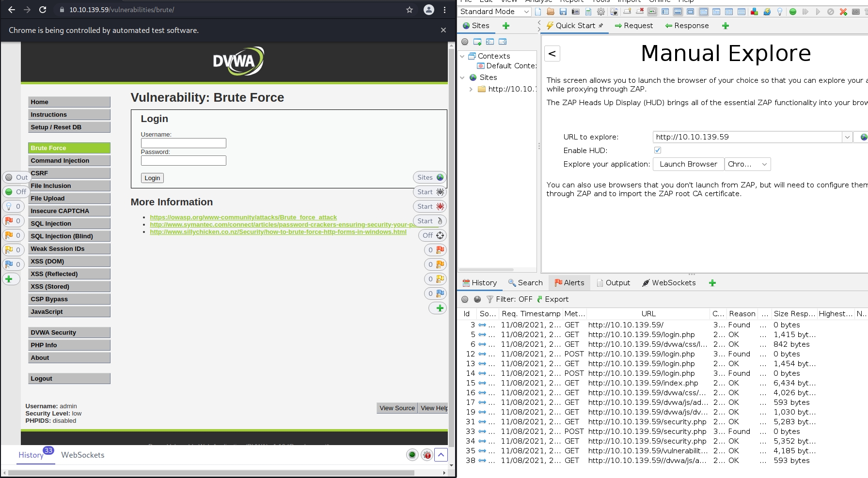Click the light bulb HUD tool on left

click(13, 206)
